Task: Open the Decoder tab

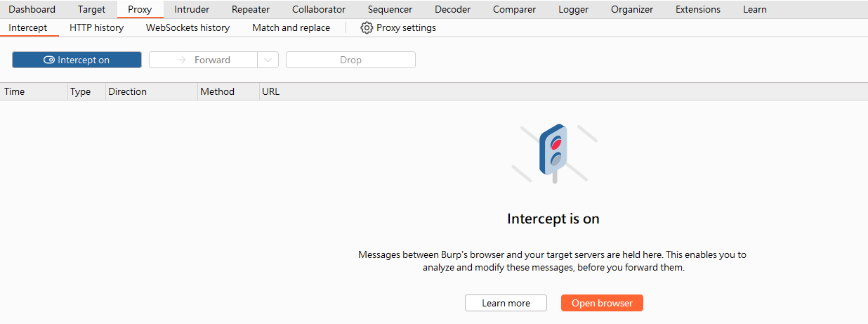Action: (453, 9)
